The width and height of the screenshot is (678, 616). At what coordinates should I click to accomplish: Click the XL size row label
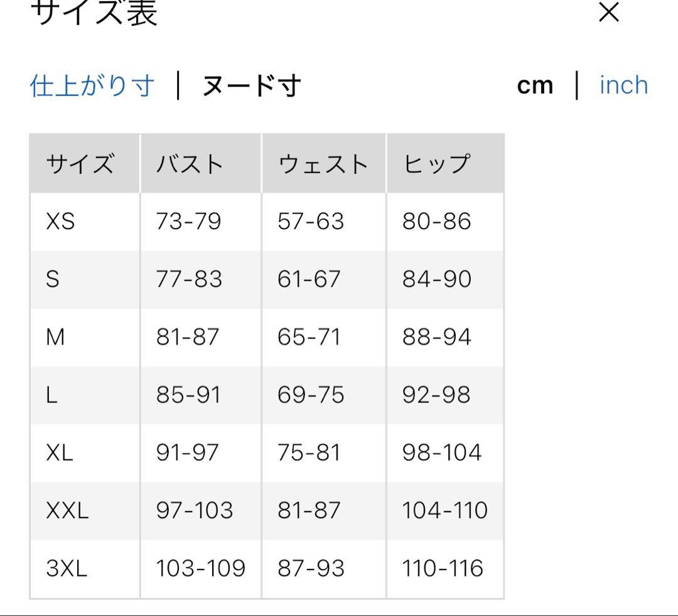pos(60,453)
